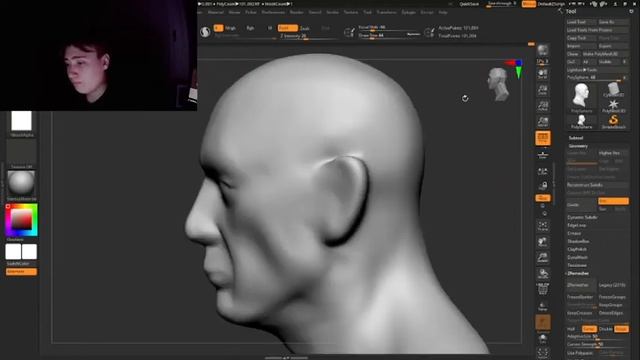This screenshot has height=360, width=640.
Task: Toggle the orange XYZ rotation button
Action: pyautogui.click(x=543, y=198)
